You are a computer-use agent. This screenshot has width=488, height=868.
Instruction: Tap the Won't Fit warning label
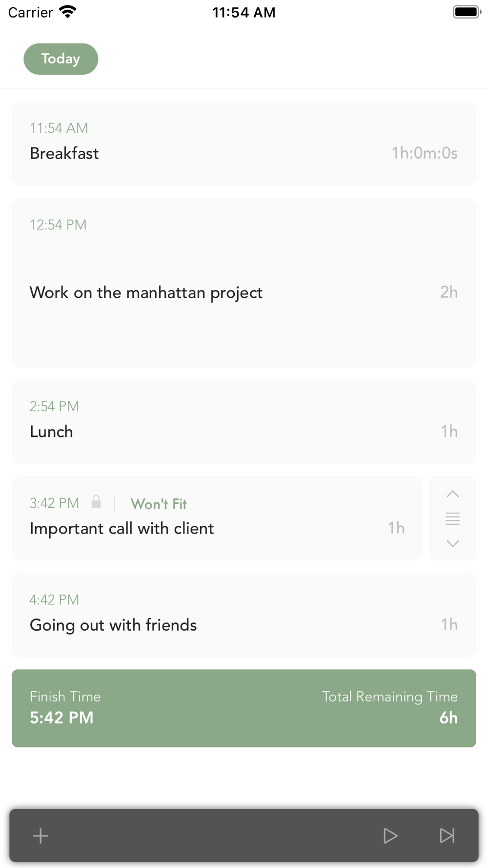point(159,504)
